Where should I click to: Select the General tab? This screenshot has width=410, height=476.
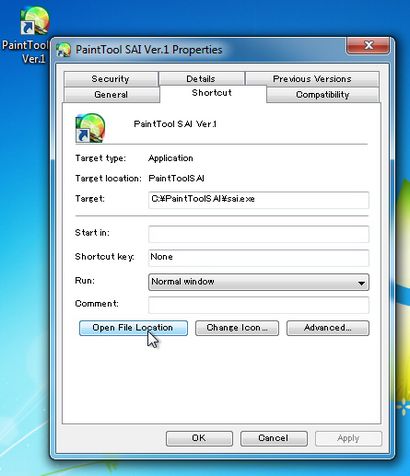click(111, 95)
